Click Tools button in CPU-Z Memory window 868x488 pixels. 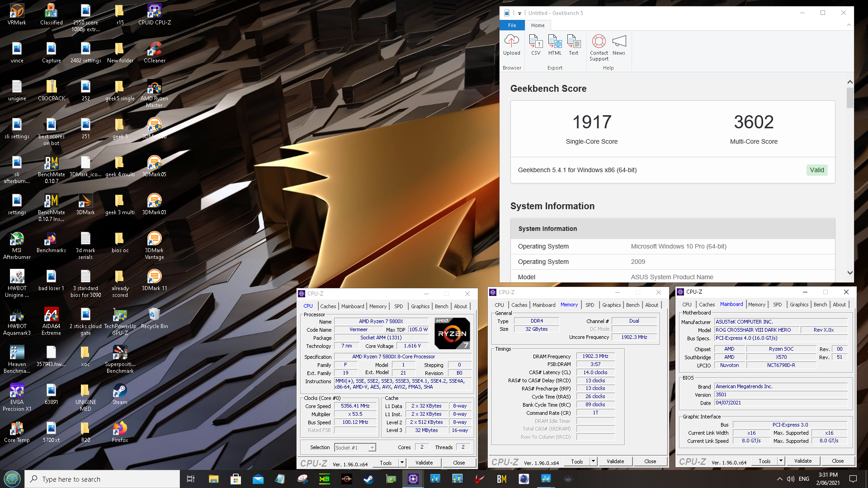(577, 461)
